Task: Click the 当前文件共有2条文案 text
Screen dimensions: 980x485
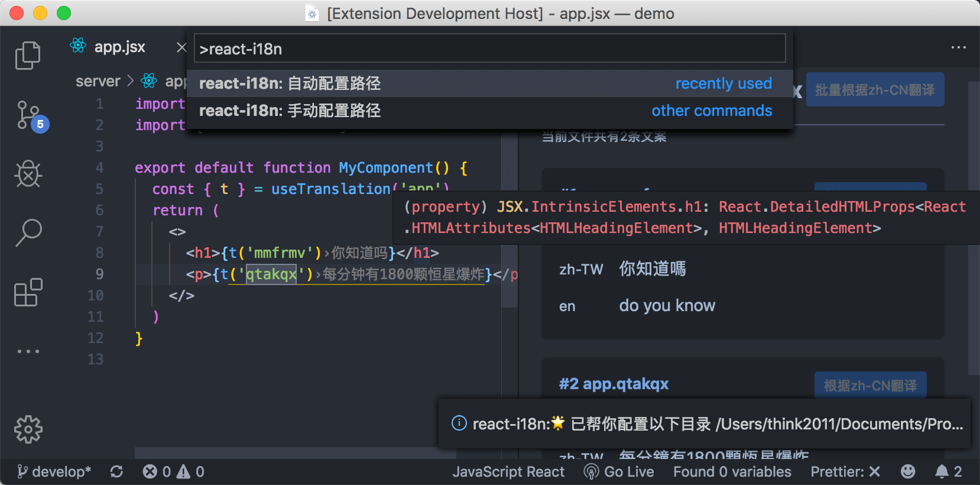Action: 604,137
